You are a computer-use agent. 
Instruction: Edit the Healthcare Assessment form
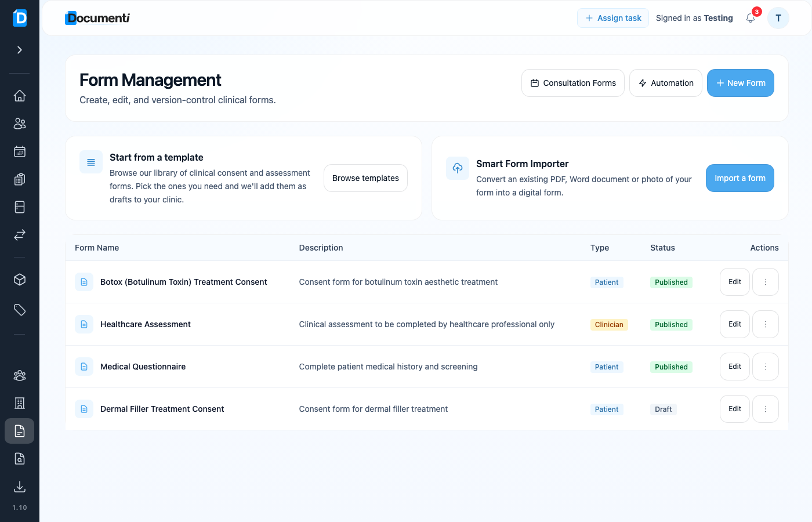coord(735,324)
